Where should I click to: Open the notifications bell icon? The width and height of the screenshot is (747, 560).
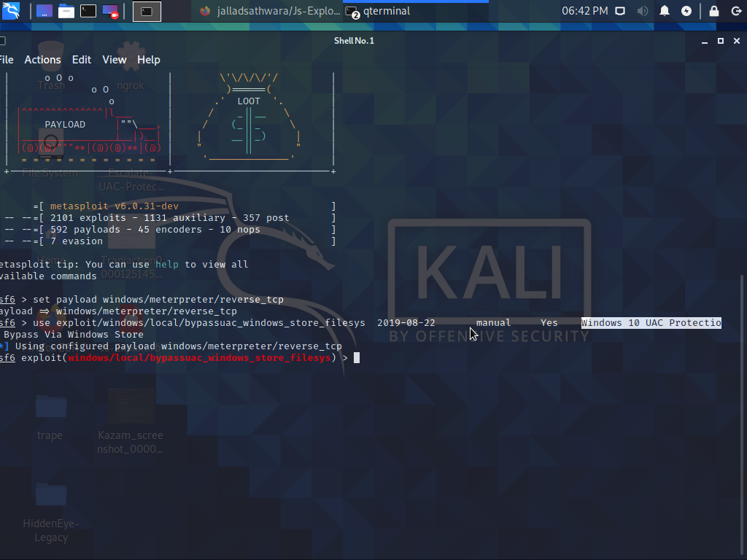tap(664, 11)
